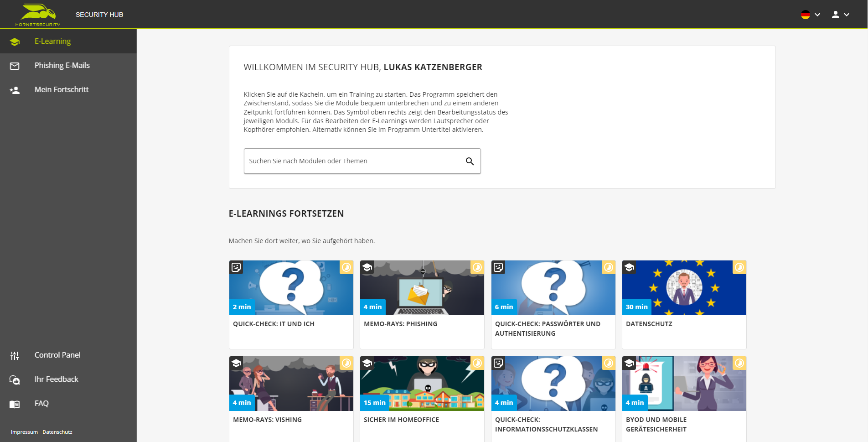
Task: Click the Hornetsecurity logo
Action: point(38,15)
